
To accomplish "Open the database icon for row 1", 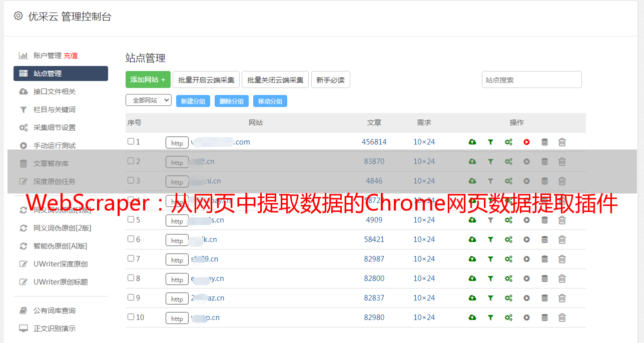I will [544, 142].
